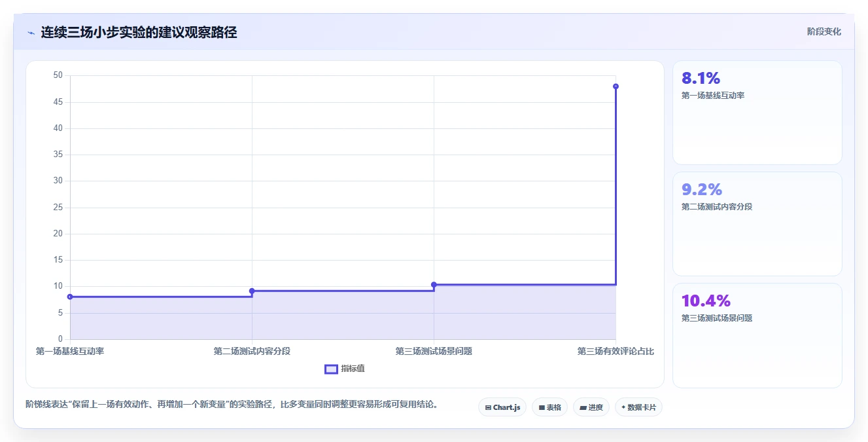Viewport: 868px width, 442px height.
Task: Click the y-axis value 25
Action: (x=58, y=208)
